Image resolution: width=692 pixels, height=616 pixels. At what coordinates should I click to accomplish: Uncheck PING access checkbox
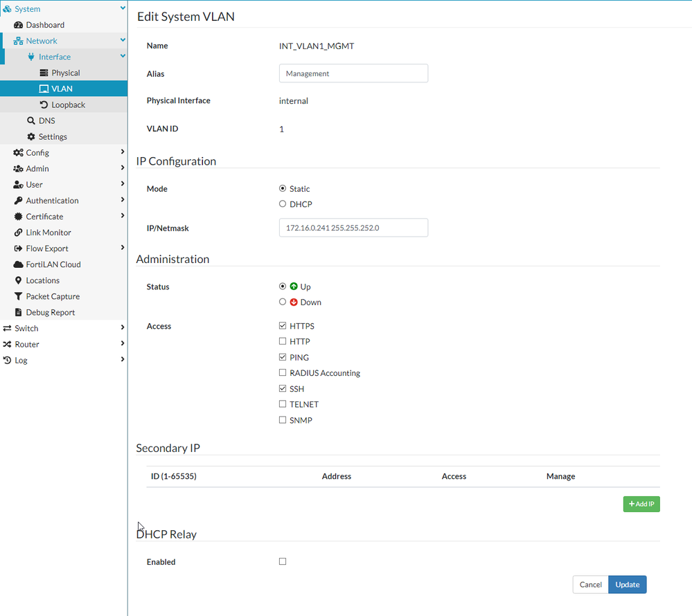(x=283, y=356)
